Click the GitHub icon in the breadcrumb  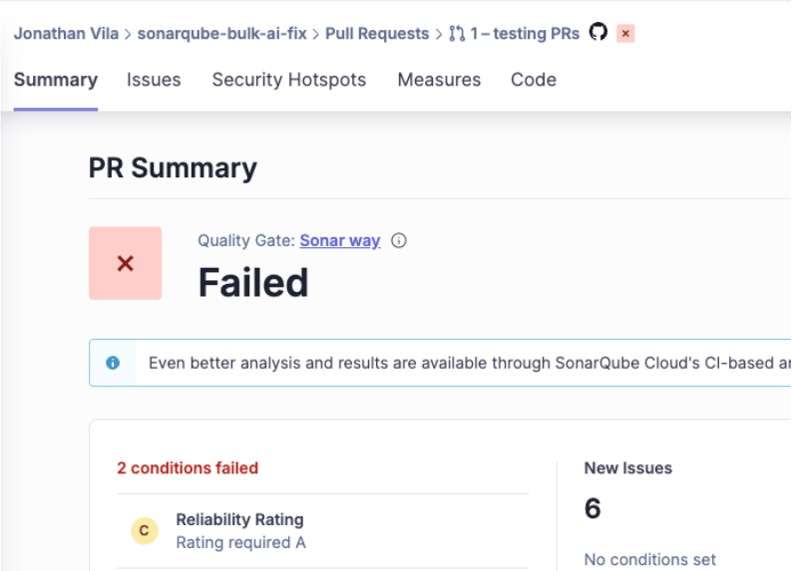point(598,32)
